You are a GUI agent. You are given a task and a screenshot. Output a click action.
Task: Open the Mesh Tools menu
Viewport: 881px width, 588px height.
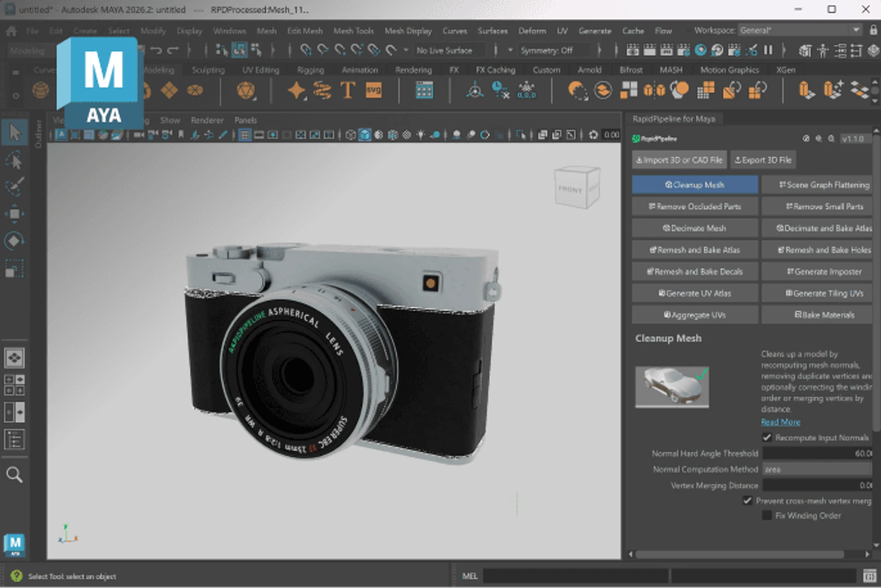point(353,31)
